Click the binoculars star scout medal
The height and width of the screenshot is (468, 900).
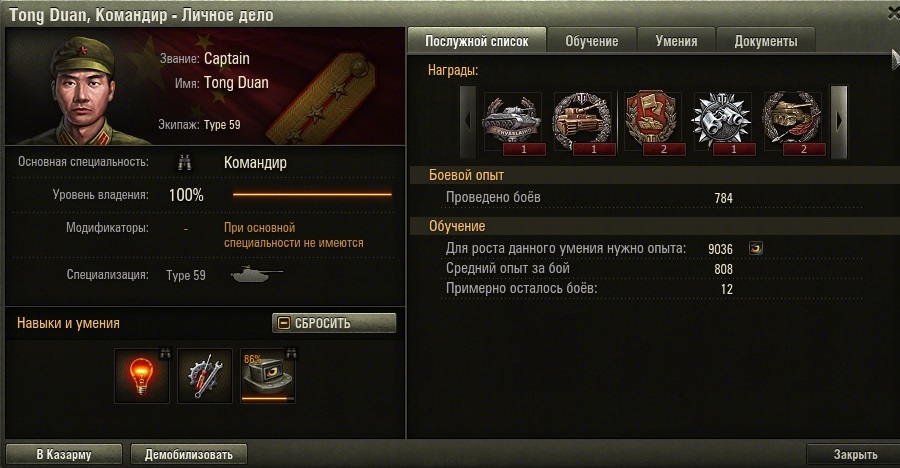pos(723,123)
